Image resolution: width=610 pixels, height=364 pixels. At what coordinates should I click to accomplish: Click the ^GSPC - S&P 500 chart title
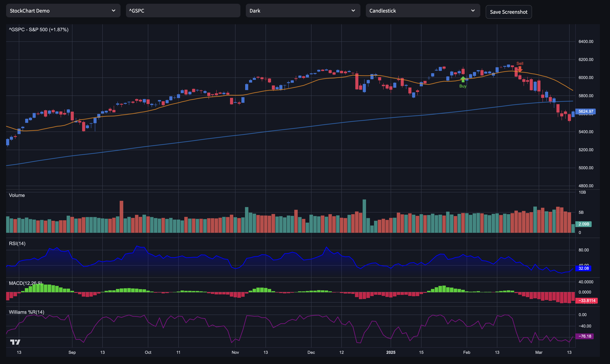(x=39, y=30)
